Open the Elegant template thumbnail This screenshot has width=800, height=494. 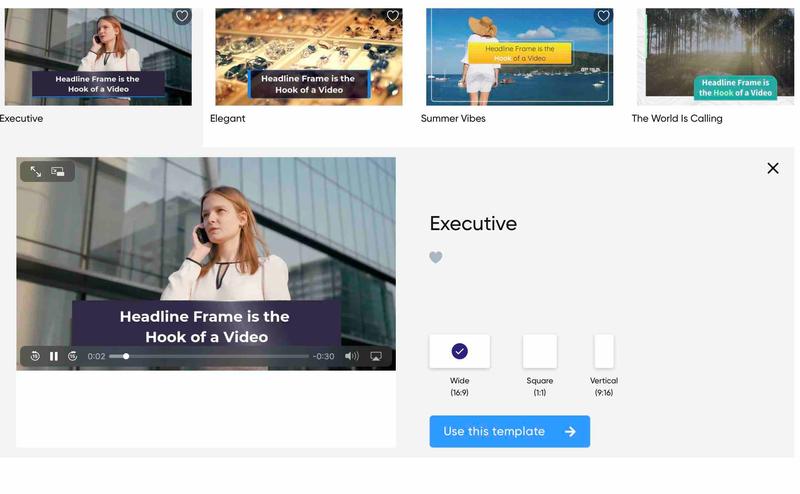309,57
